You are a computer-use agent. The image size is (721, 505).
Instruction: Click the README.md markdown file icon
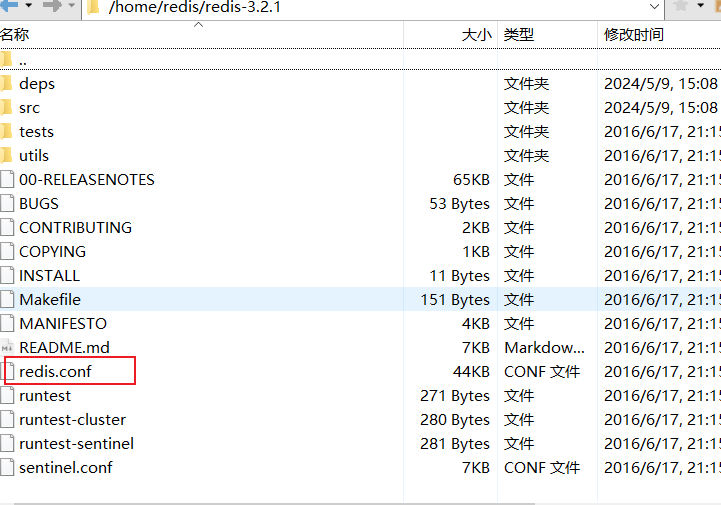[7, 348]
